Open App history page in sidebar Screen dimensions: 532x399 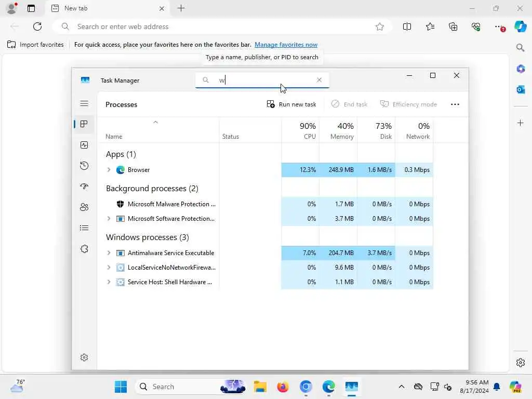click(84, 166)
